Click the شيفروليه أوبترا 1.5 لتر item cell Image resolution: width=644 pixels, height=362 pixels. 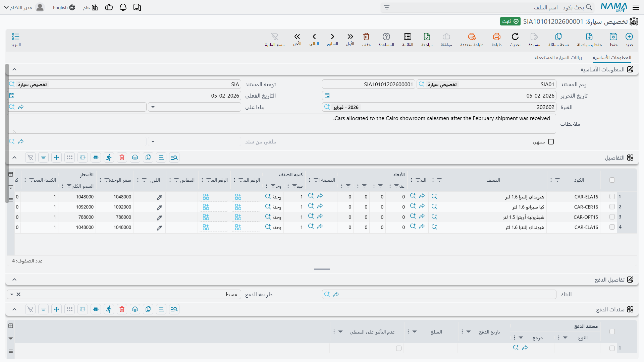(488, 217)
